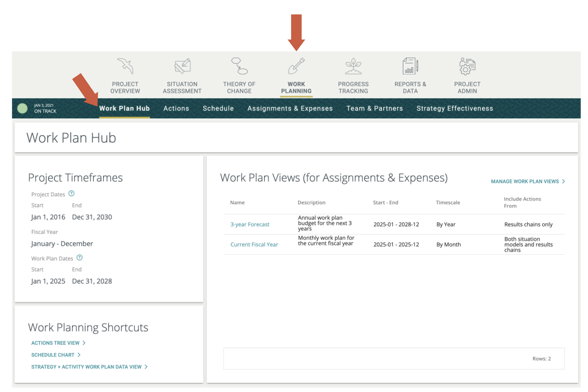588x392 pixels.
Task: Expand the Actions Tree View shortcut chevron
Action: [x=84, y=343]
